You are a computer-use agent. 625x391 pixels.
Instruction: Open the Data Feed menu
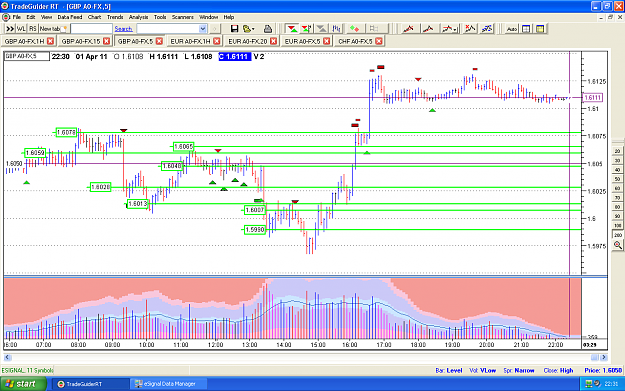[x=70, y=17]
